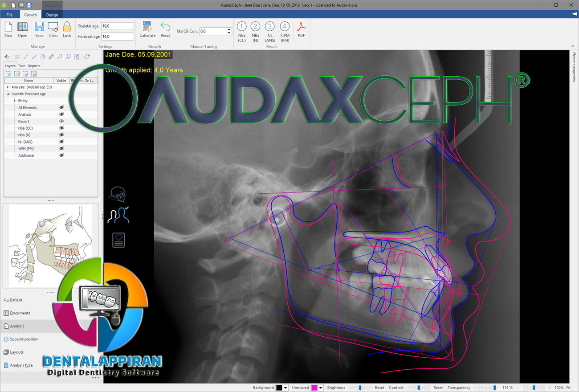This screenshot has width=579, height=392.
Task: Open the Unmoved color dropdown
Action: click(321, 388)
